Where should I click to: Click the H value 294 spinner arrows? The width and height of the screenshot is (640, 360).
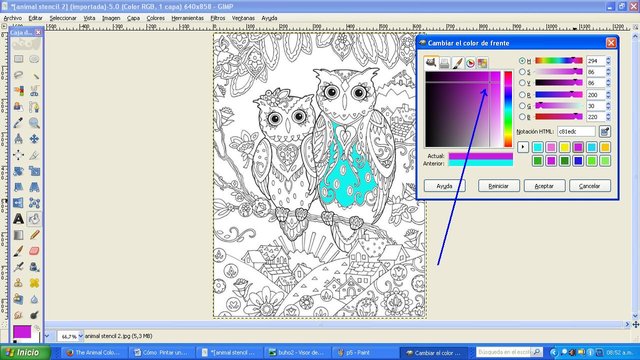(x=608, y=61)
